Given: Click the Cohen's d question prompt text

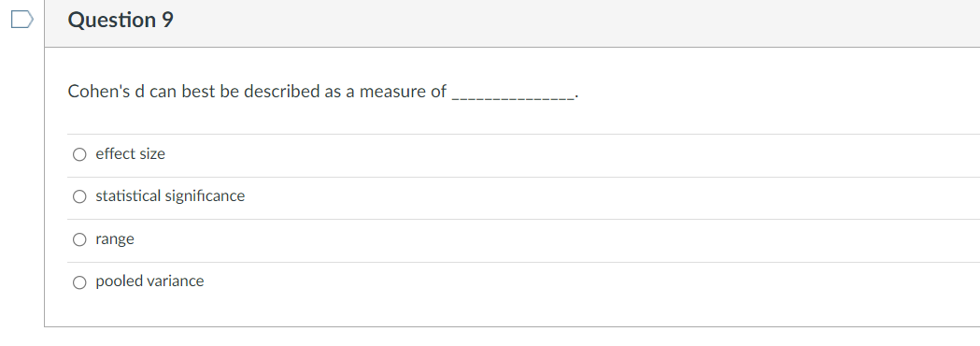Looking at the screenshot, I should 323,92.
